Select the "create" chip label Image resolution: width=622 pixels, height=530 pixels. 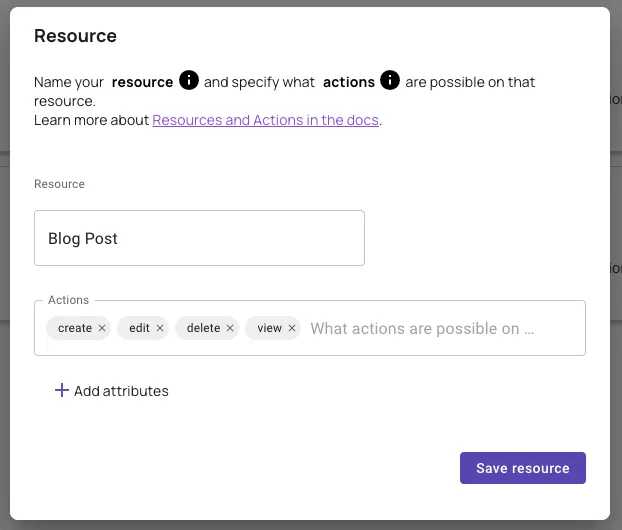tap(75, 328)
